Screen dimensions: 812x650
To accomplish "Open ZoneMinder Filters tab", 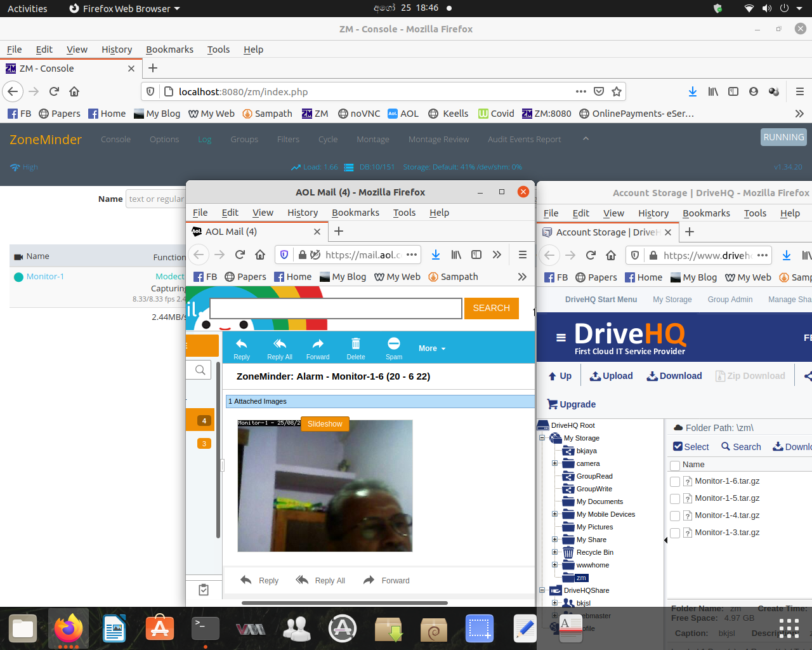I will tap(288, 140).
